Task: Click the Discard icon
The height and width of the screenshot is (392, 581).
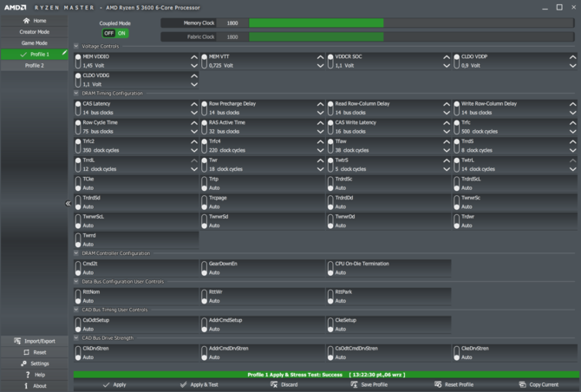Action: (x=274, y=384)
